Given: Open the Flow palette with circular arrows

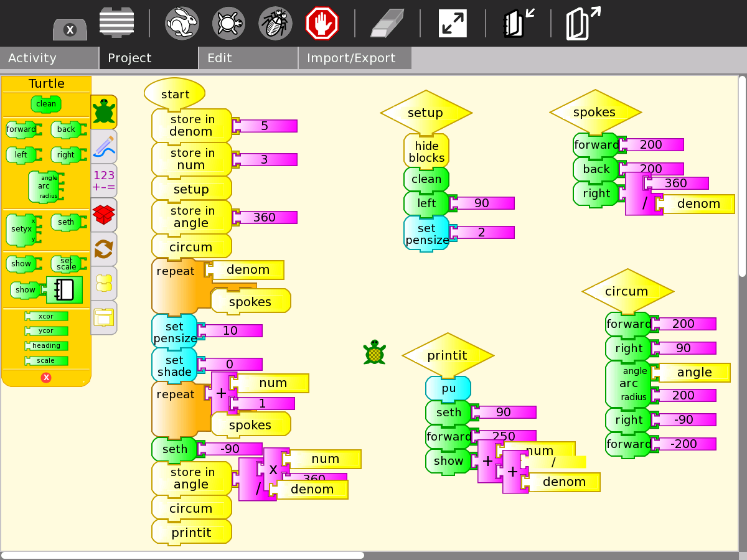Looking at the screenshot, I should coord(104,249).
